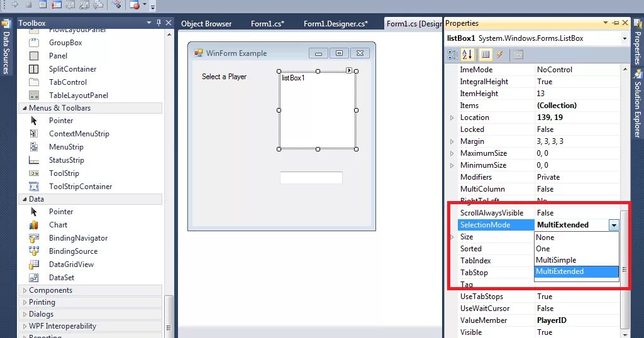Expand the MaximumSize property

pos(452,153)
